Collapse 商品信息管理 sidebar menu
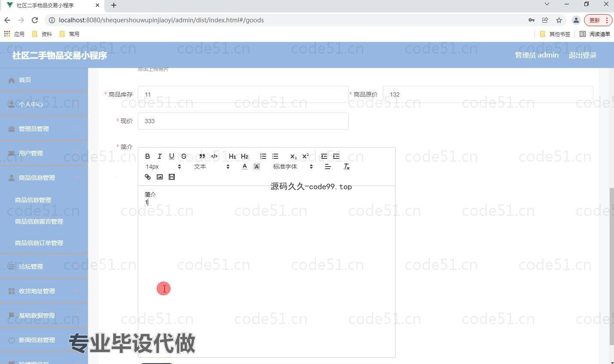 (44, 178)
